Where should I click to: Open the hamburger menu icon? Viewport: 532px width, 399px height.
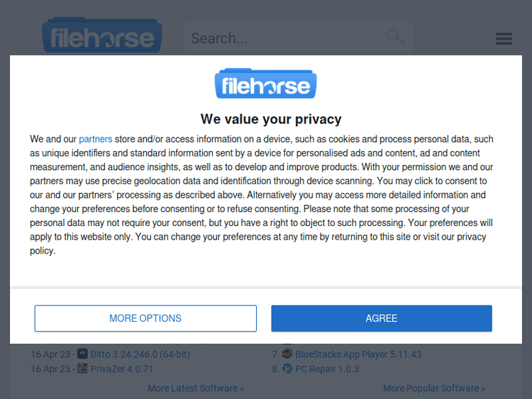tap(504, 38)
